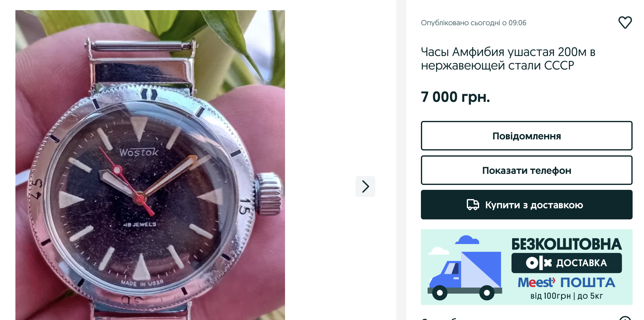
Task: Open the БЕЗКОШТОВНА delivery banner
Action: (527, 267)
